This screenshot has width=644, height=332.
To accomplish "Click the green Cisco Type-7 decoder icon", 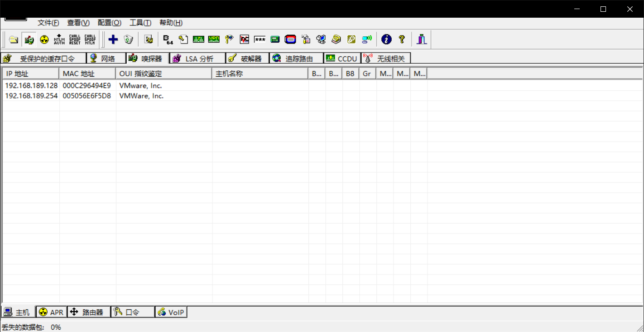I will 198,39.
